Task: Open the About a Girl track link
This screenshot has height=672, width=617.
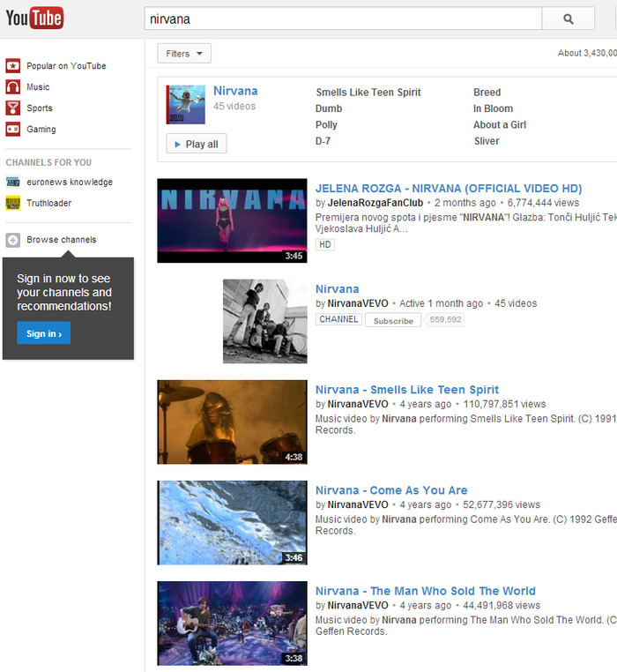Action: [500, 124]
